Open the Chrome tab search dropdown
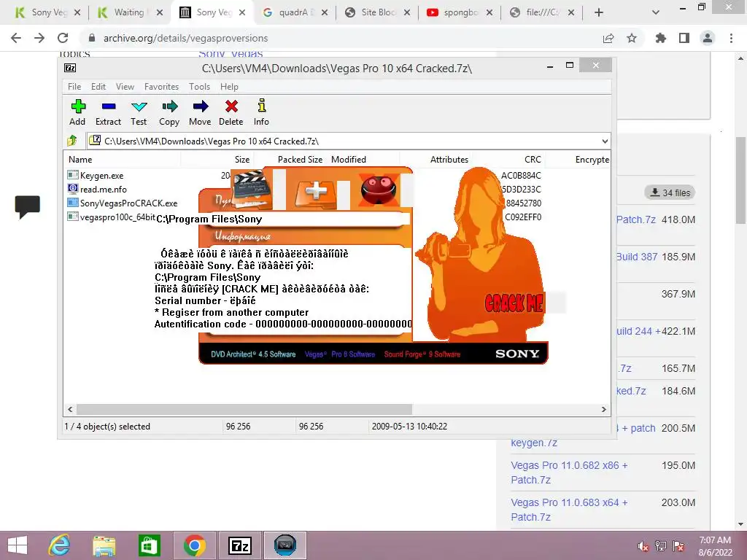This screenshot has width=747, height=560. tap(656, 12)
